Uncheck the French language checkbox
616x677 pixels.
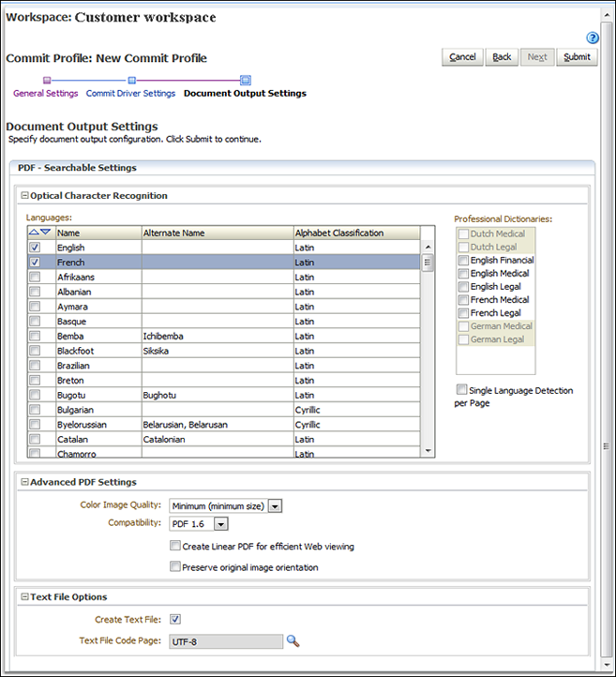coord(35,262)
